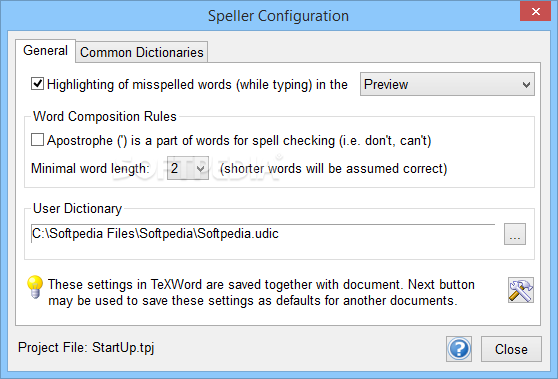Screen dimensions: 558x379
Task: Click the Close button
Action: coord(511,349)
